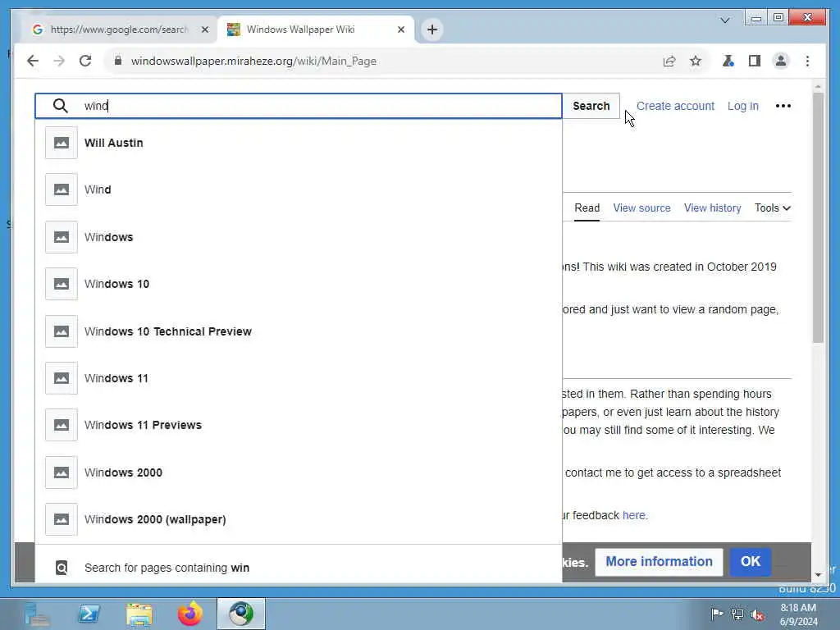Go back with the browser back arrow
Viewport: 840px width, 630px height.
click(33, 61)
